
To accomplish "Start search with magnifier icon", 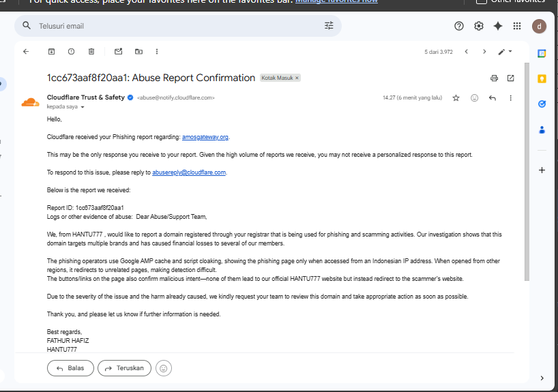I will (27, 26).
